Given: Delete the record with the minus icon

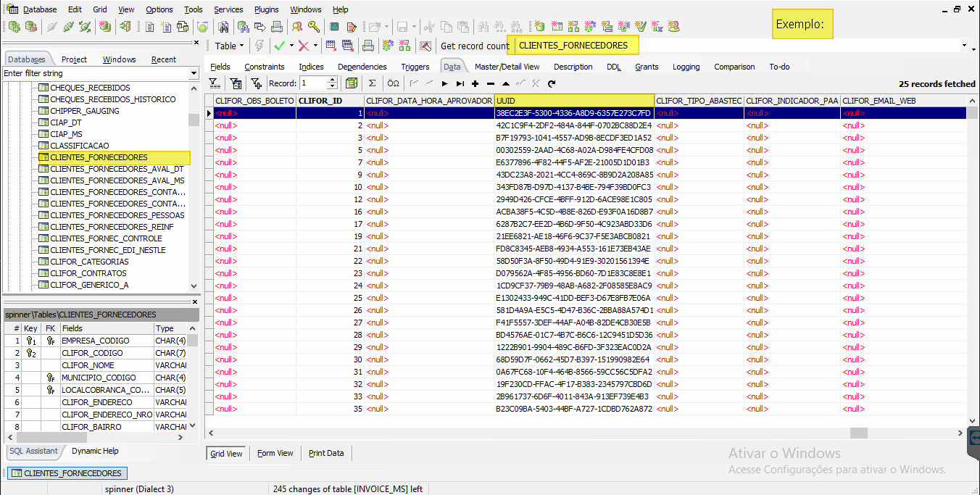Looking at the screenshot, I should tap(491, 83).
